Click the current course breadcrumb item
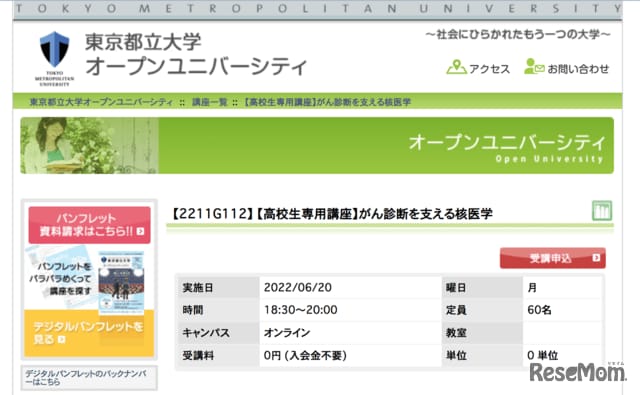The image size is (640, 395). 327,102
